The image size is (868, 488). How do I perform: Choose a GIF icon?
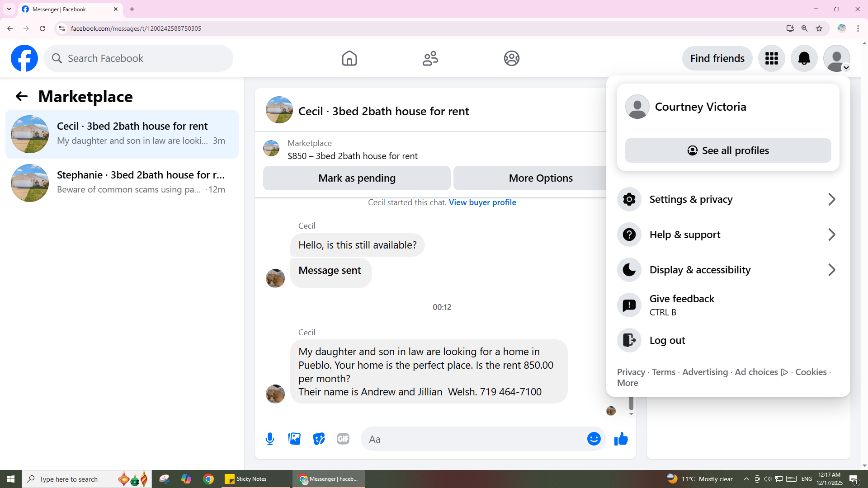point(343,439)
